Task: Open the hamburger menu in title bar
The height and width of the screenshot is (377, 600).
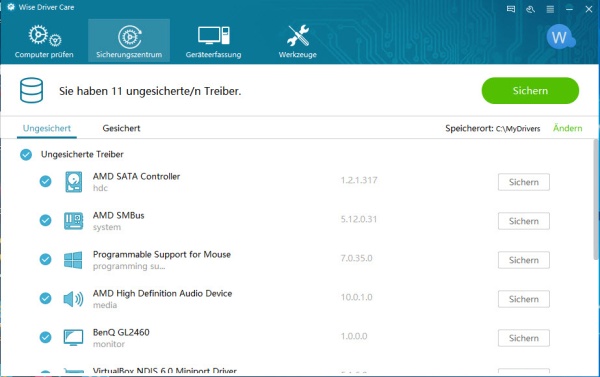Action: (x=550, y=9)
